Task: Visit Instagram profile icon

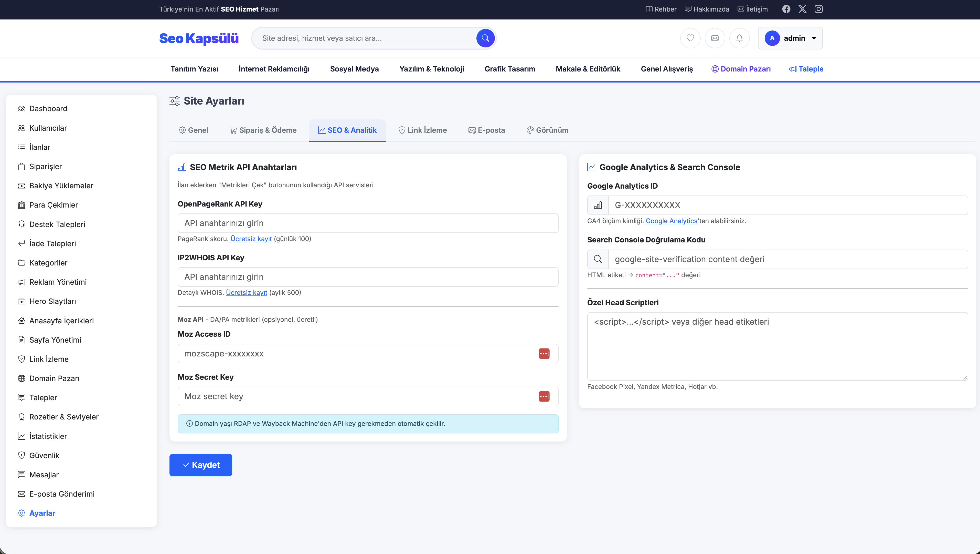Action: (818, 9)
